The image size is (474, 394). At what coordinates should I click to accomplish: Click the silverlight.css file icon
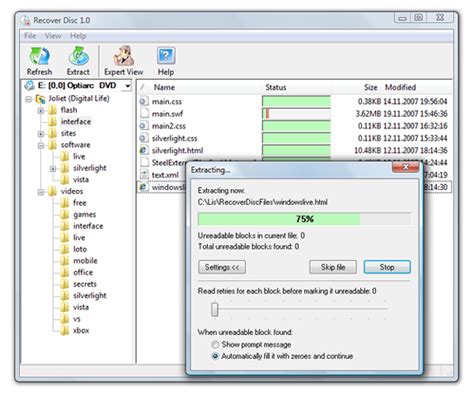[144, 138]
